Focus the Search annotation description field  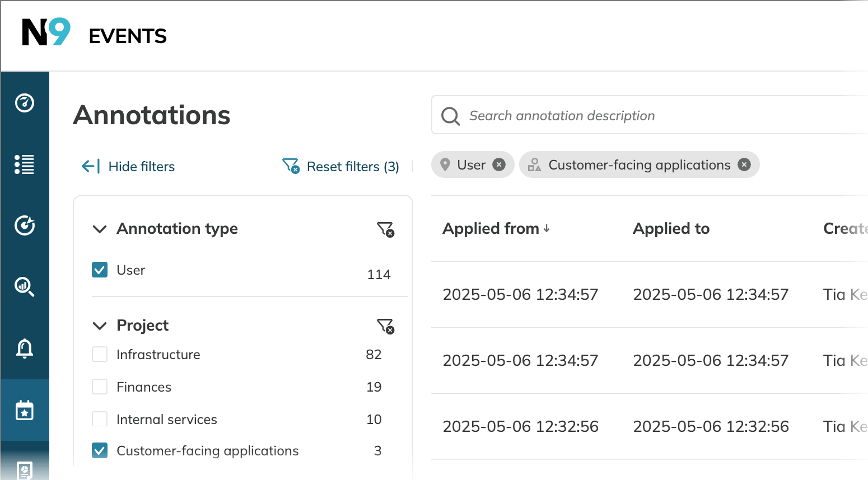coord(650,115)
